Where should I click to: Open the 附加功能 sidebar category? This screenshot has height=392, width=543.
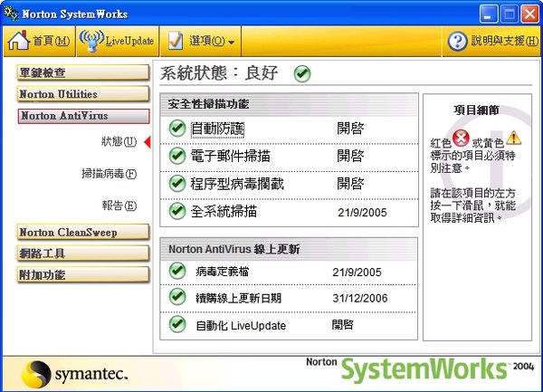click(83, 274)
